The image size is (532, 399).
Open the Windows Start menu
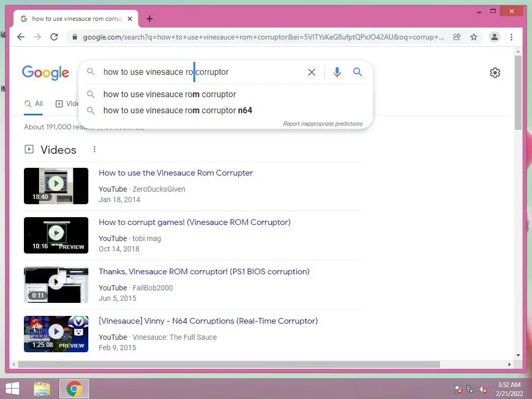coord(12,389)
